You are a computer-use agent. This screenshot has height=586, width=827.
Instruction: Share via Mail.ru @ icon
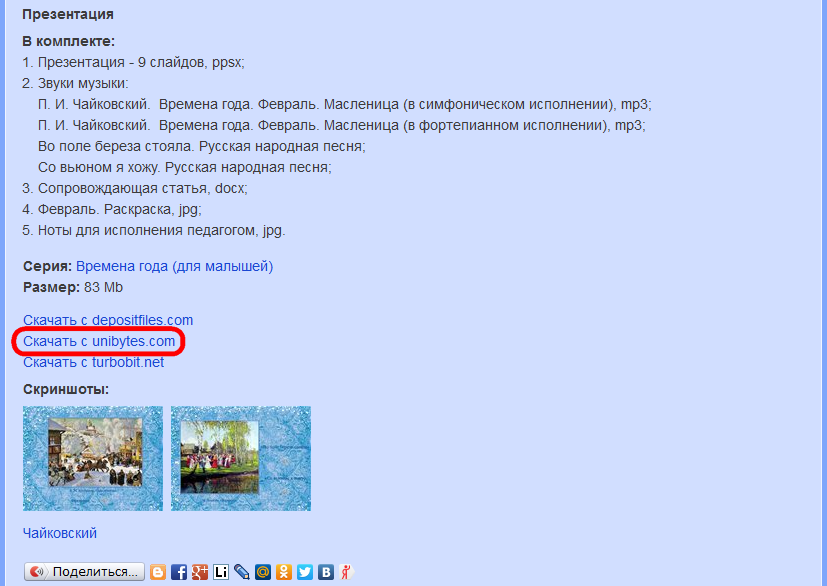click(263, 572)
